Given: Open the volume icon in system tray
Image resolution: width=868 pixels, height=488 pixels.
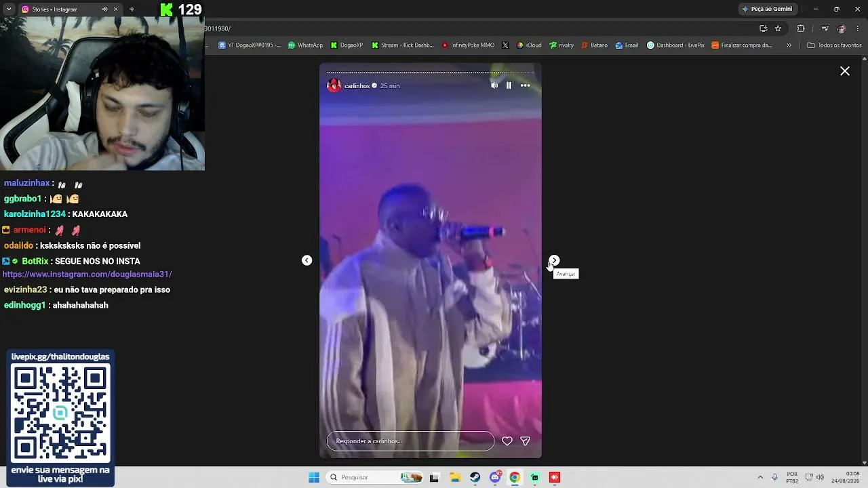Looking at the screenshot, I should 820,477.
